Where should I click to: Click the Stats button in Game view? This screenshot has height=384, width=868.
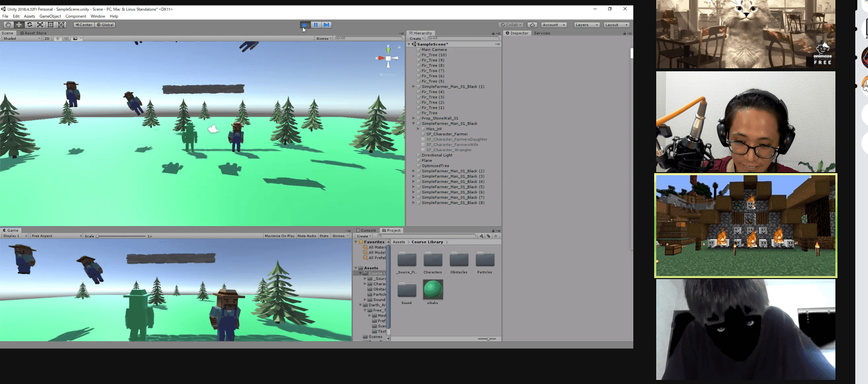(324, 236)
